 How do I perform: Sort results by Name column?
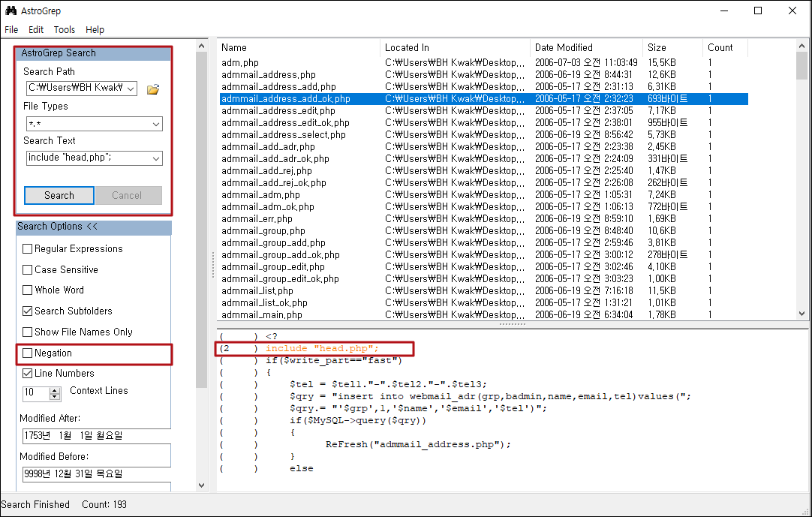coord(299,48)
